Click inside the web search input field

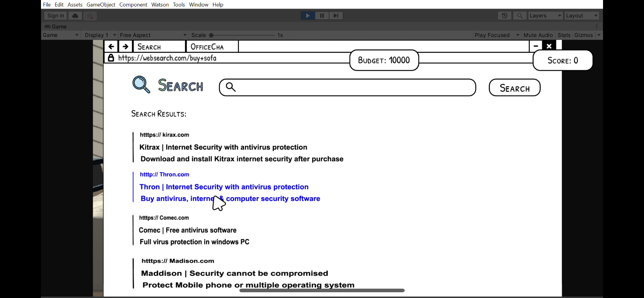pos(348,87)
